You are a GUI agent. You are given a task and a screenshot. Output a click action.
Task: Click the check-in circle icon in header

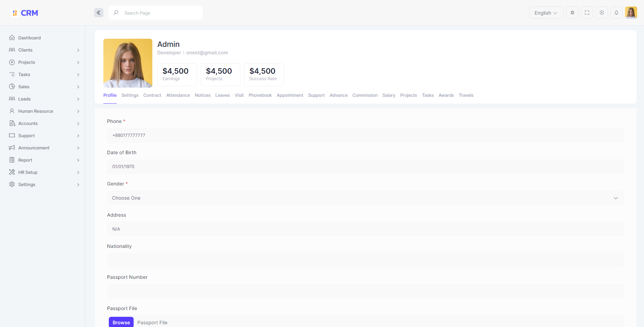click(x=601, y=13)
